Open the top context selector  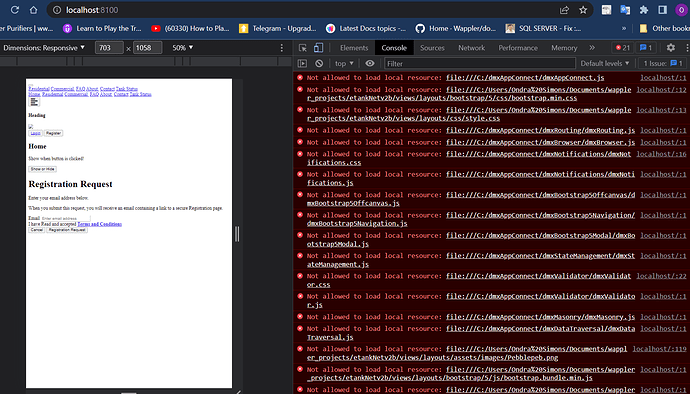344,63
